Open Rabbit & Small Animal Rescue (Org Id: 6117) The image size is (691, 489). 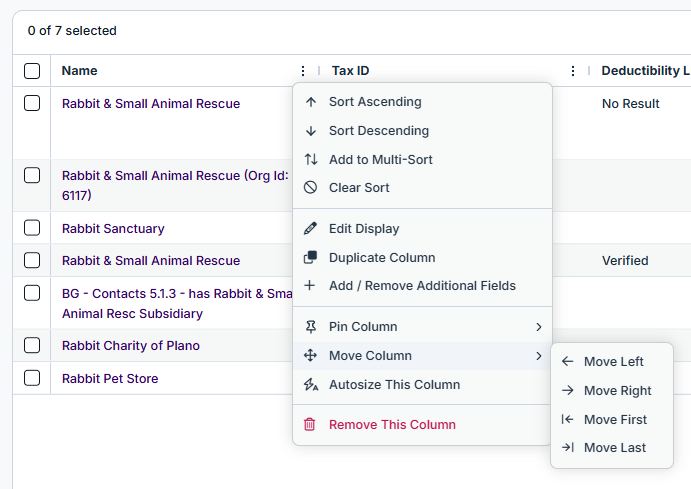pyautogui.click(x=175, y=185)
